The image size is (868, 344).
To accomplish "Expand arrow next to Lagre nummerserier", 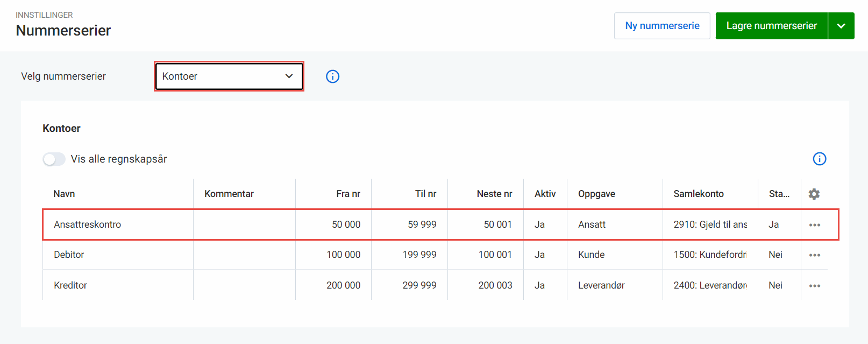I will [x=841, y=26].
